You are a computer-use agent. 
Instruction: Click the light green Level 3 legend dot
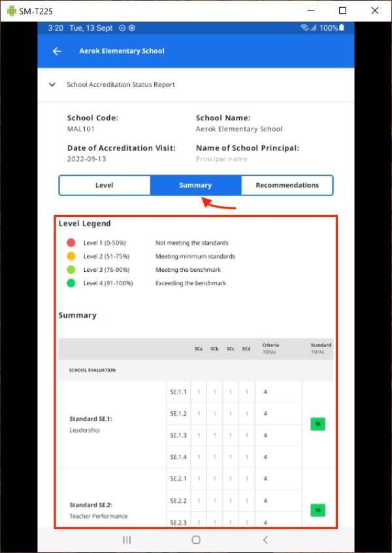pos(71,270)
